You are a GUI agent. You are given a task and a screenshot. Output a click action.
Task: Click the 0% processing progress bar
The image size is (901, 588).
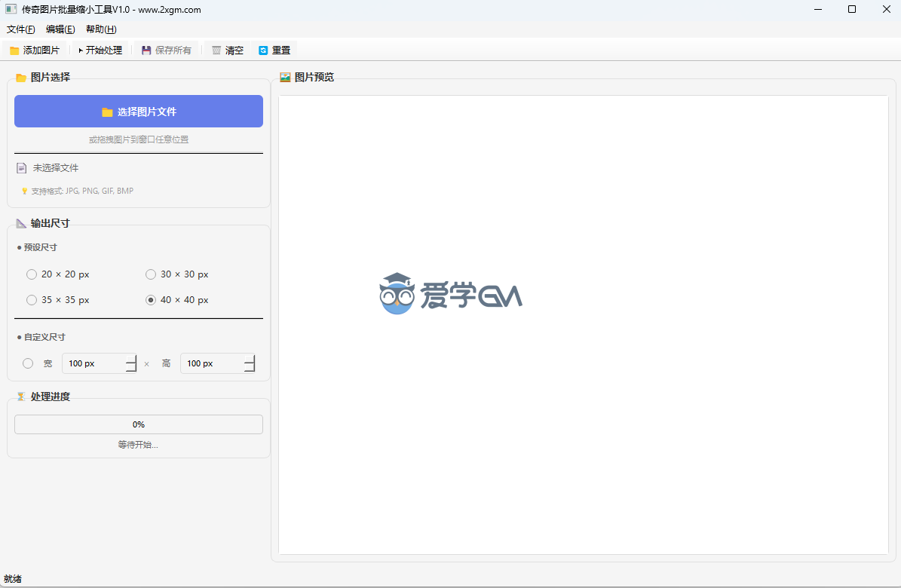pyautogui.click(x=139, y=424)
